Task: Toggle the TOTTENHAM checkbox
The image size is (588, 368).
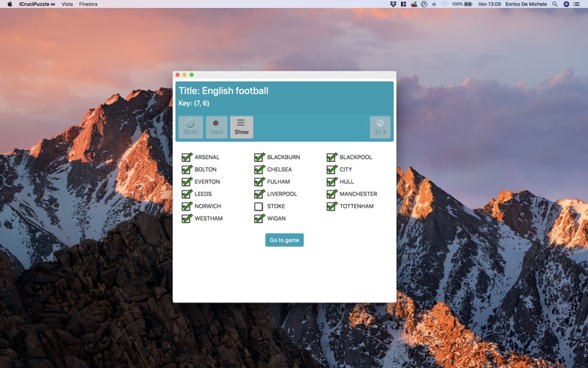Action: coord(331,206)
